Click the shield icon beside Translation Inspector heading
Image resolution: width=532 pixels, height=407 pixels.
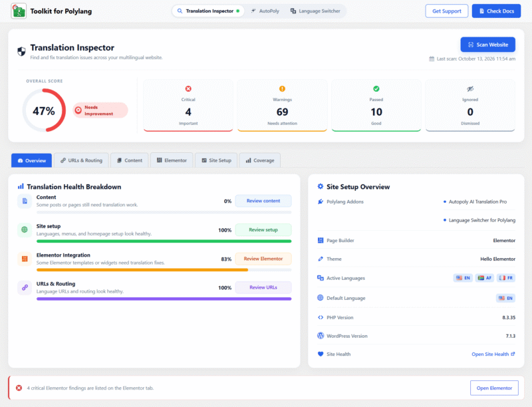tap(21, 52)
